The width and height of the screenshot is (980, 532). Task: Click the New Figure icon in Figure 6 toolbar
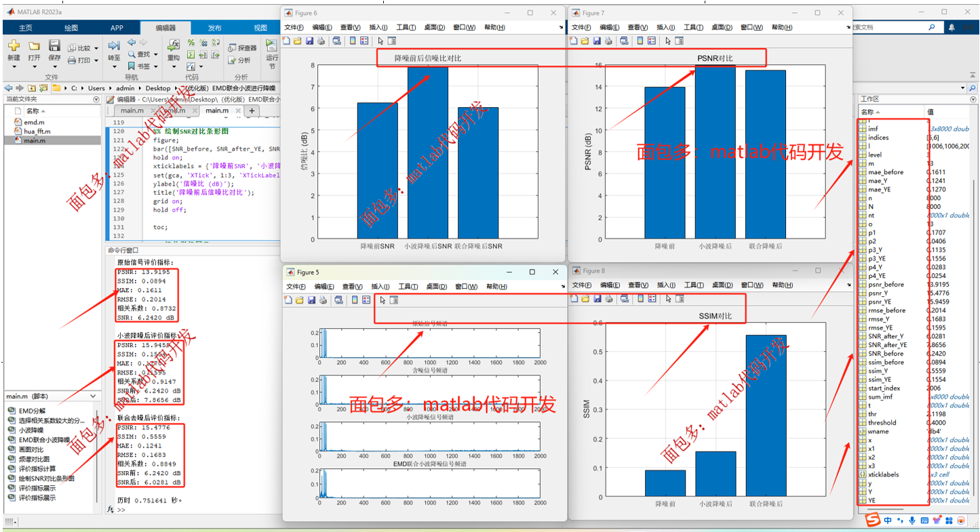point(286,41)
